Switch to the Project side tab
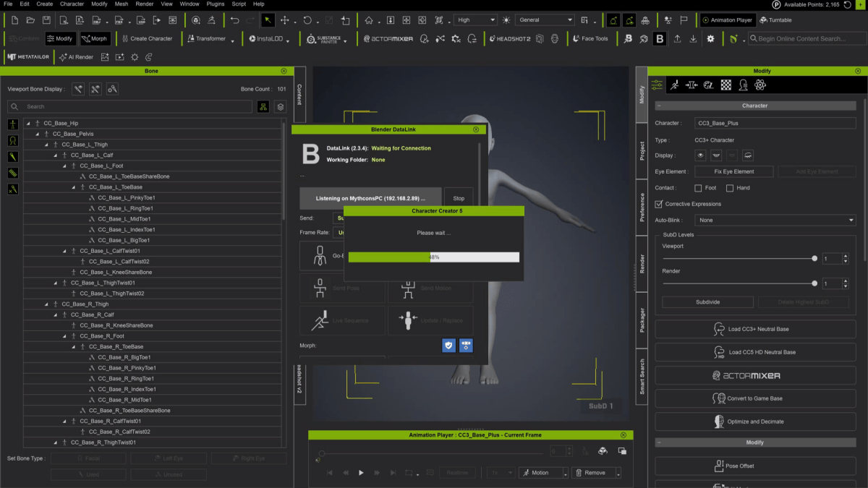This screenshot has width=868, height=488. click(642, 150)
